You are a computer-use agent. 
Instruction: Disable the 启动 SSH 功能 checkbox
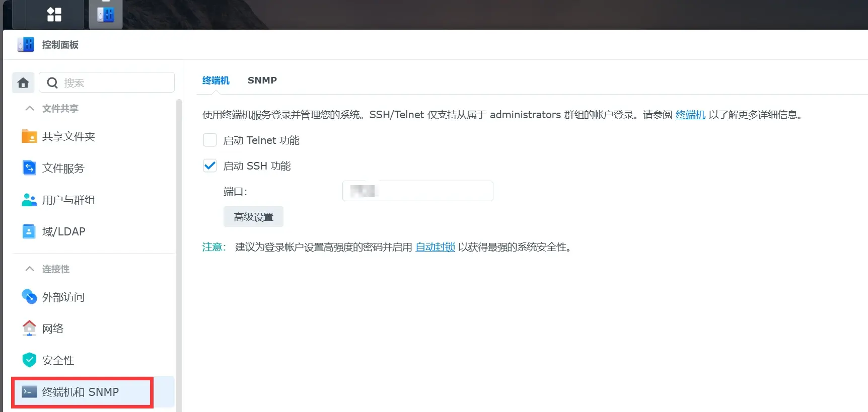click(210, 166)
